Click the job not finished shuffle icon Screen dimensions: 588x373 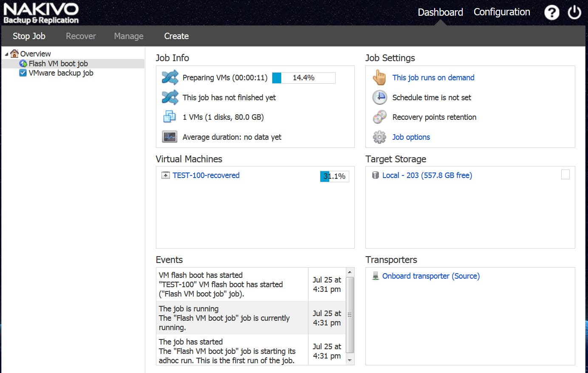170,97
